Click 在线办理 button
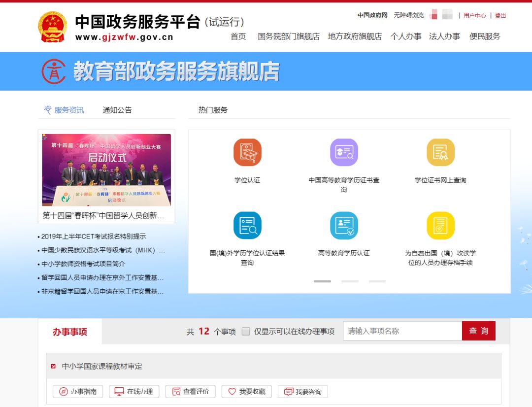The width and height of the screenshot is (532, 407). [134, 391]
